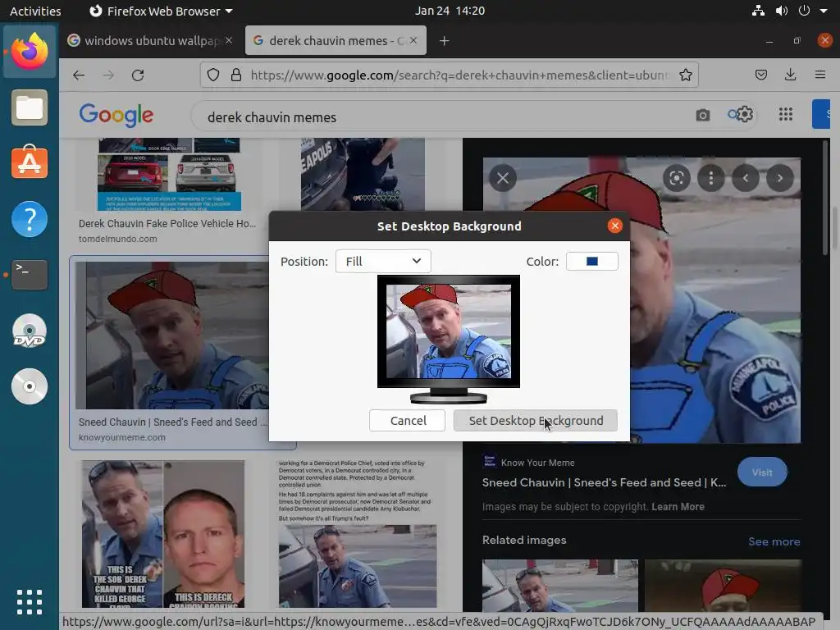Open the Firefox hamburger menu
The width and height of the screenshot is (840, 630).
pos(820,75)
